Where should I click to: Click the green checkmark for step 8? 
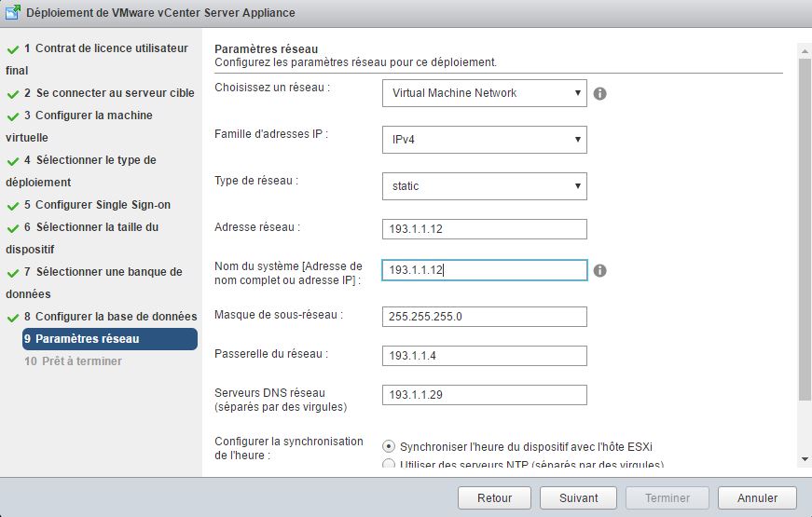(13, 318)
